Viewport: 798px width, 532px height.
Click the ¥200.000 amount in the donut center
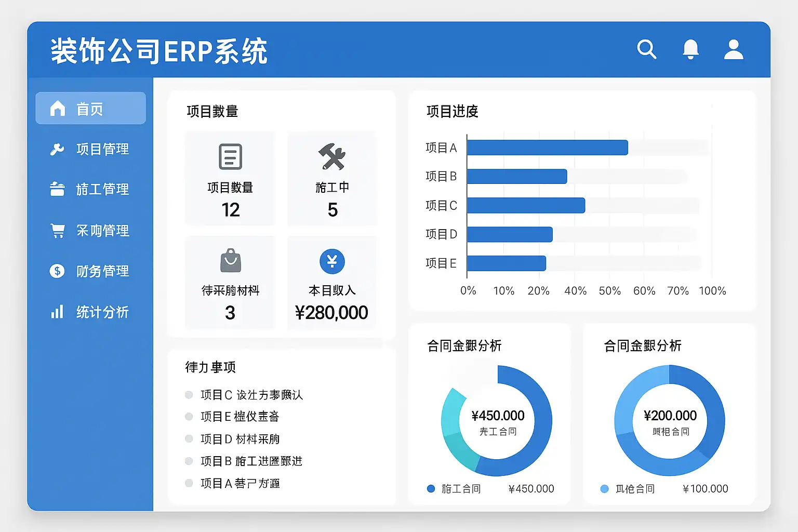[670, 416]
